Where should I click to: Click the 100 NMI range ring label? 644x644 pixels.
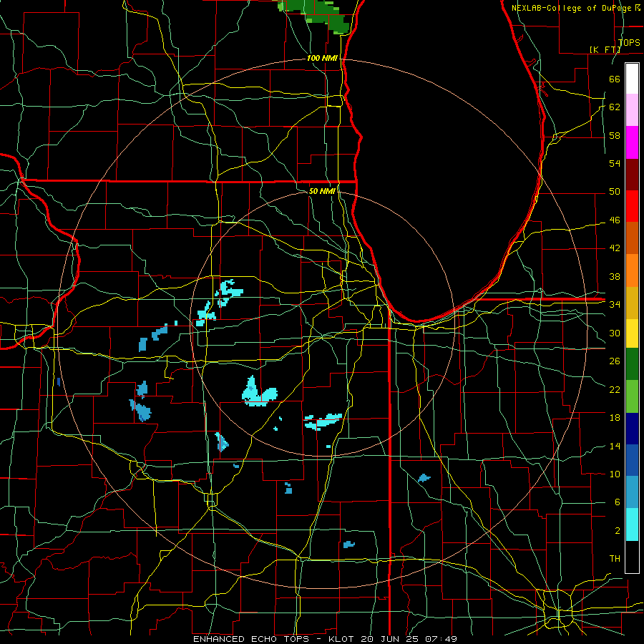tap(322, 58)
